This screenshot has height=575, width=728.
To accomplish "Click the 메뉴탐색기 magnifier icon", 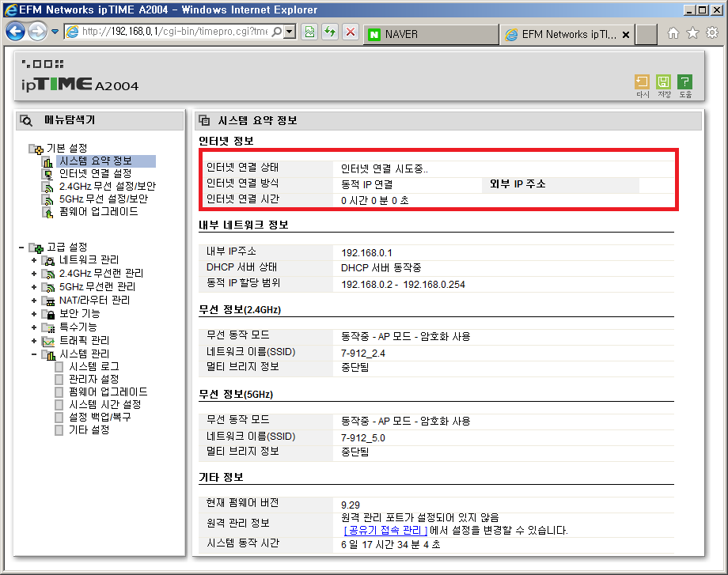I will (26, 121).
